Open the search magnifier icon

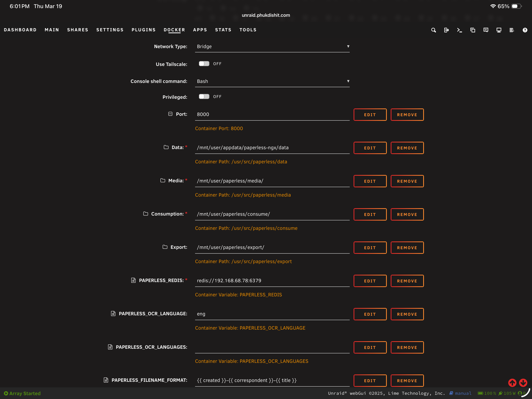click(x=433, y=30)
